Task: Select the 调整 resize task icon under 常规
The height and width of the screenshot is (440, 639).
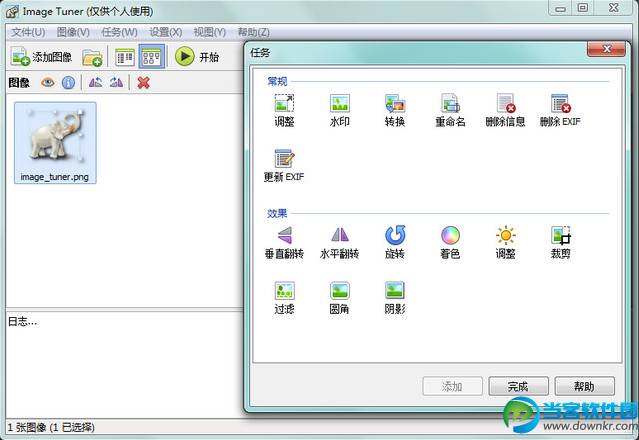Action: 284,110
